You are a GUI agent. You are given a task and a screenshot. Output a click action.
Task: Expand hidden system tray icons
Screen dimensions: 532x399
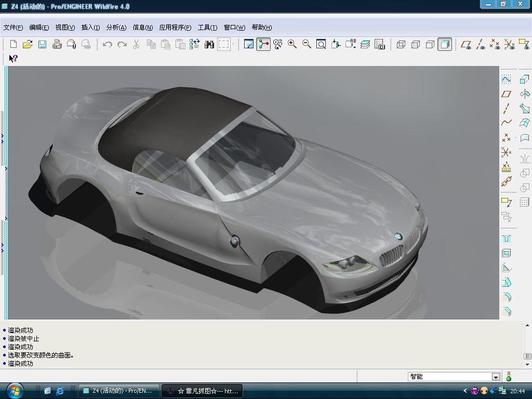pos(465,391)
